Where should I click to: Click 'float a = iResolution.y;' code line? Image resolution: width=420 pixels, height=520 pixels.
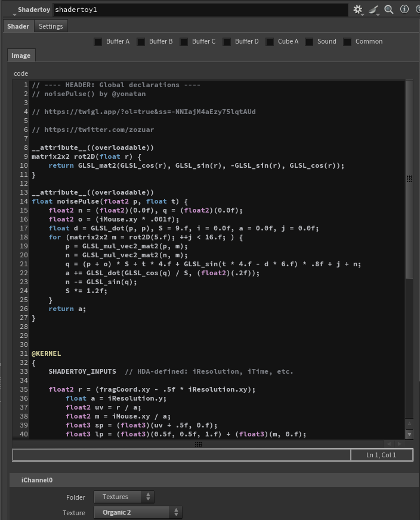116,398
